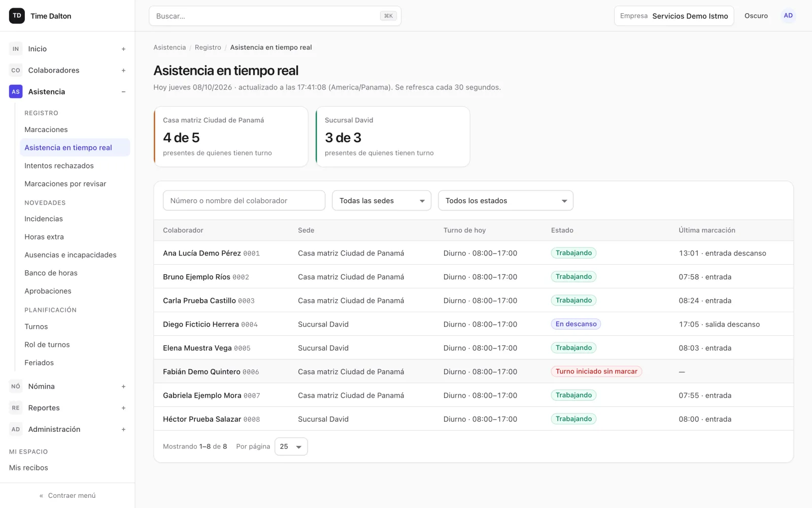Screen dimensions: 812x508
Task: Click Contraer menú button
Action: coord(67,495)
